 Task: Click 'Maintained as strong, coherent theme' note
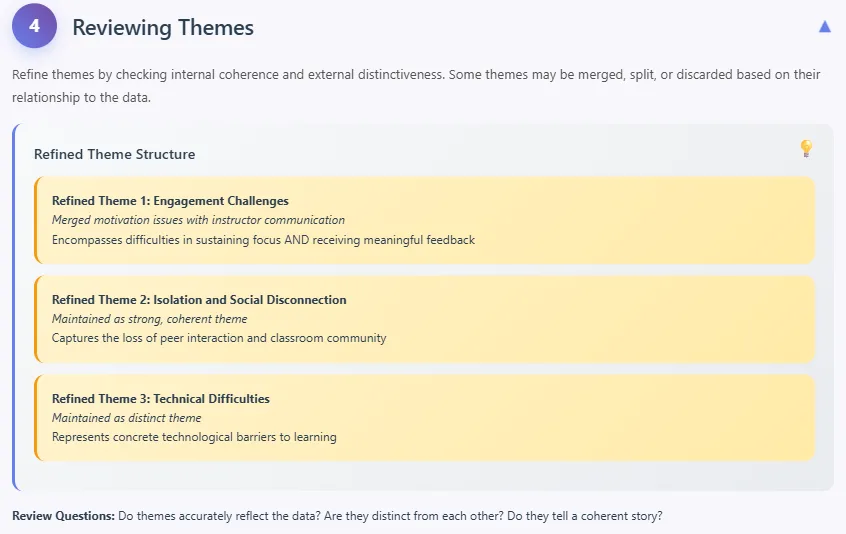[x=149, y=319]
